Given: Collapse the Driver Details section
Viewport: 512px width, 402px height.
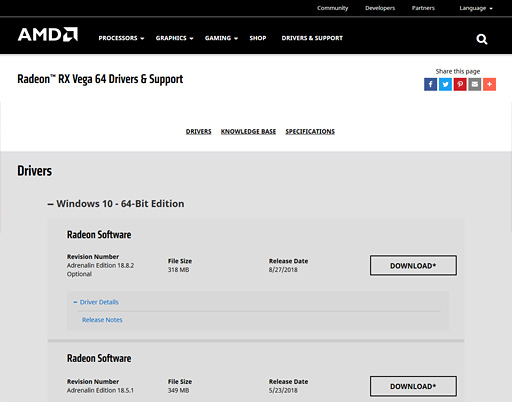Looking at the screenshot, I should 96,302.
